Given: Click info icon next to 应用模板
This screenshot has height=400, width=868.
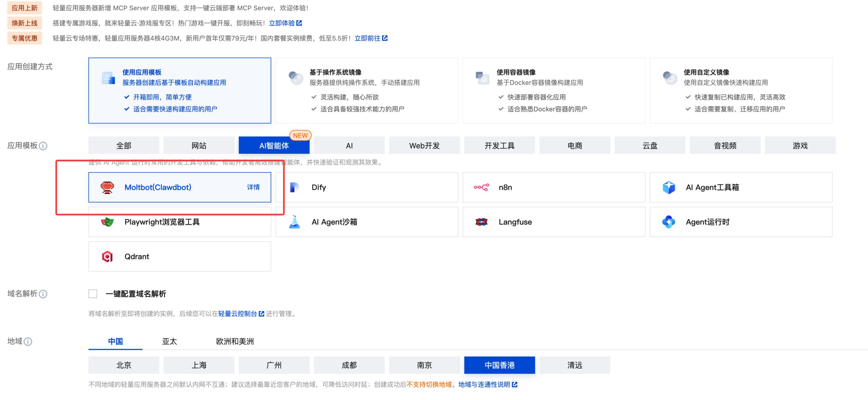Looking at the screenshot, I should click(43, 146).
